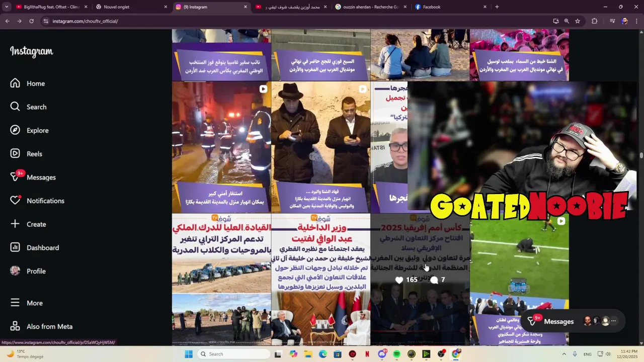Click the three-dots on floating Messages bar
The height and width of the screenshot is (362, 644).
tap(613, 321)
